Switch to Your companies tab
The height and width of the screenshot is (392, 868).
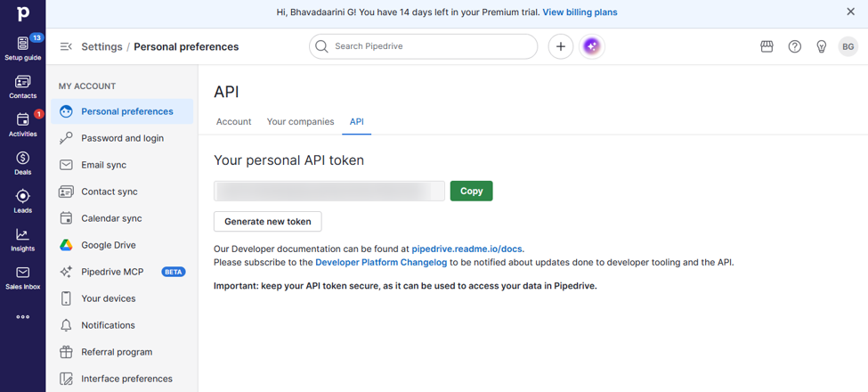[x=301, y=122]
